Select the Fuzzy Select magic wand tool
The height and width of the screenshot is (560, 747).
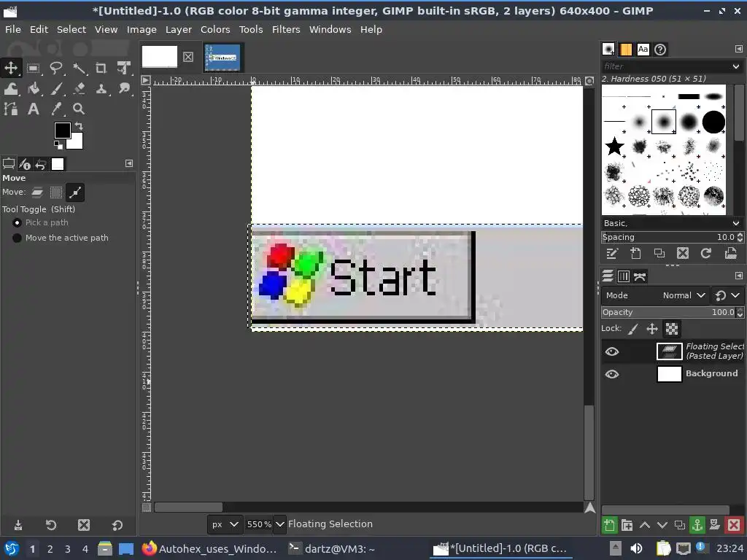click(x=79, y=69)
